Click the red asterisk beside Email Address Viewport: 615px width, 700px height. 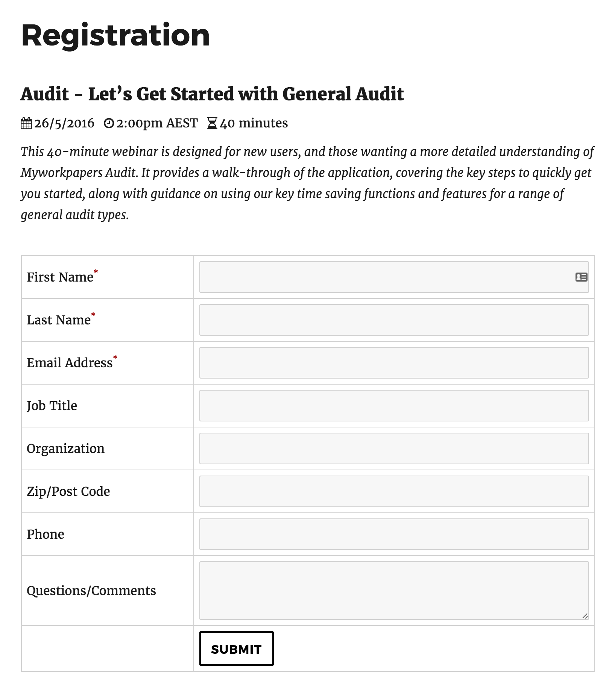pos(115,356)
